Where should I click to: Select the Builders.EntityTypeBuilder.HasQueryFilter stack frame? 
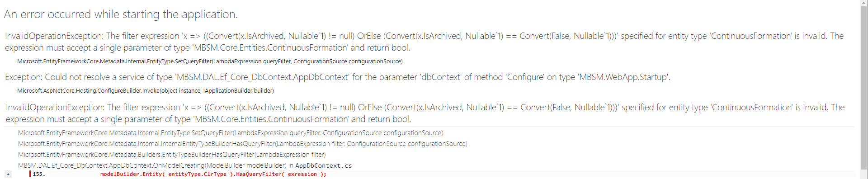click(x=172, y=155)
